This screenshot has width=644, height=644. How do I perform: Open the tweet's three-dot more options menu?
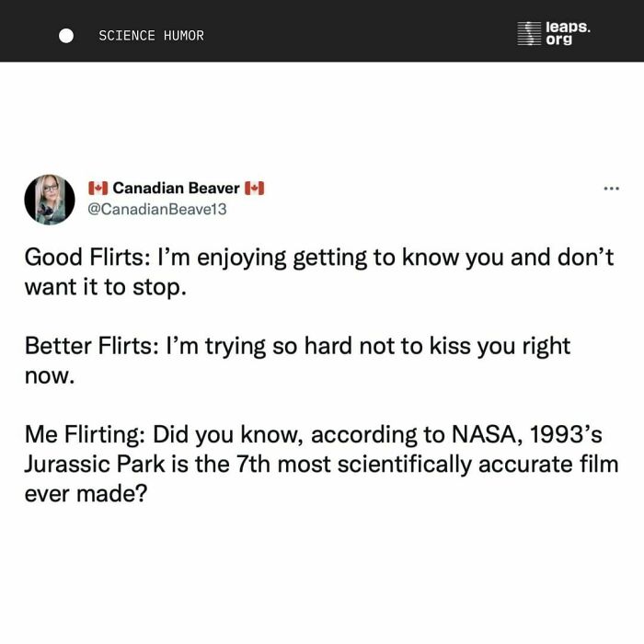click(x=611, y=189)
